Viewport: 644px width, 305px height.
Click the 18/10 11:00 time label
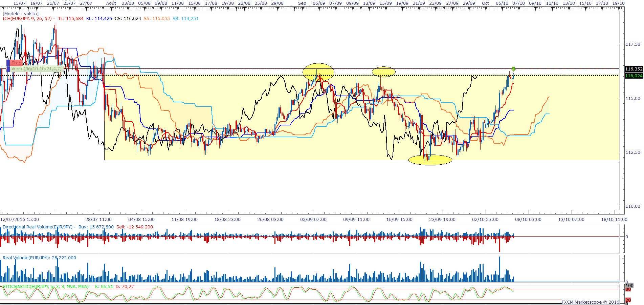[x=614, y=220]
